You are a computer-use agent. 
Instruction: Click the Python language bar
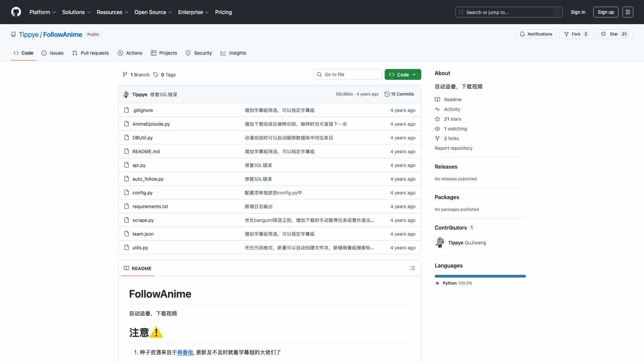click(480, 276)
